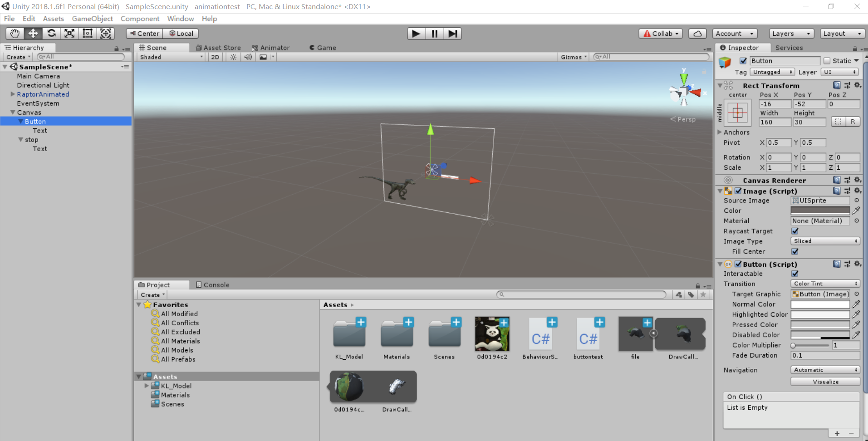Toggle Fill Center off

tap(795, 252)
